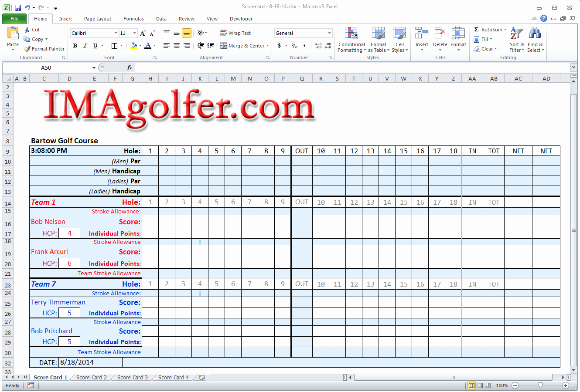
Task: Open the Fill dropdown
Action: click(x=483, y=39)
